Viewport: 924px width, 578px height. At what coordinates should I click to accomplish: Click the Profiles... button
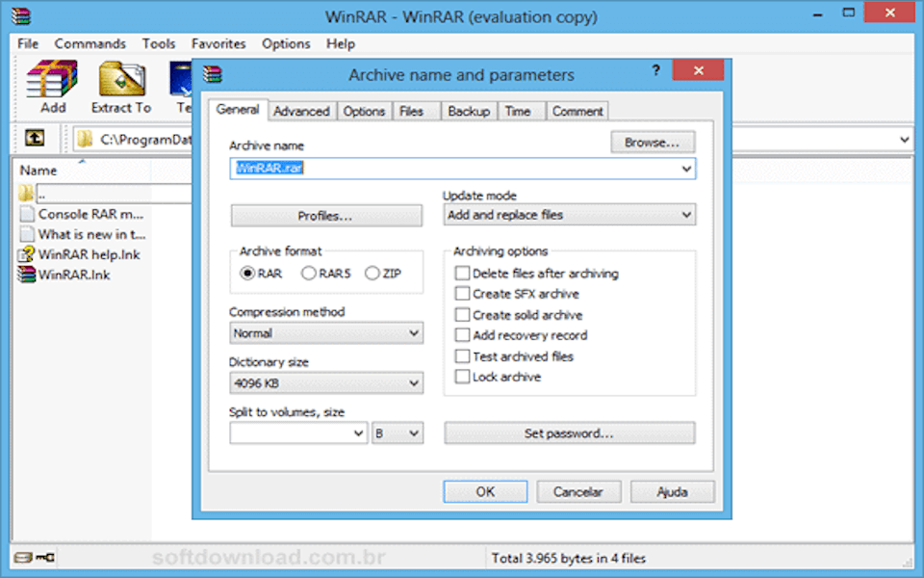326,216
